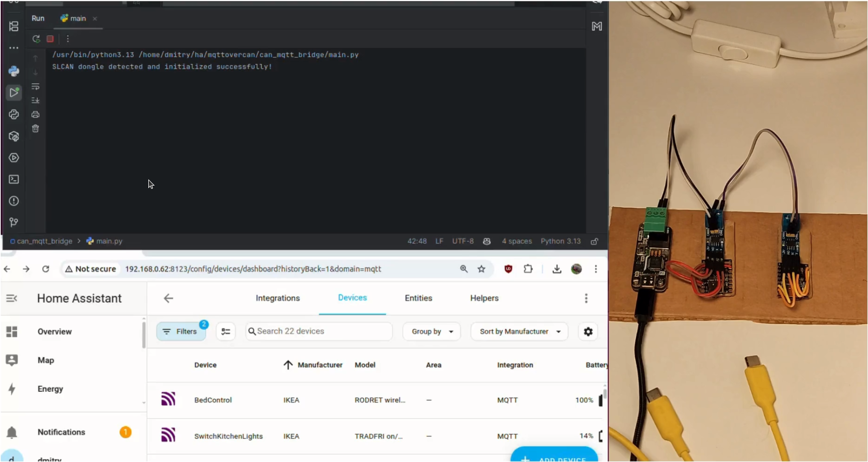868x462 pixels.
Task: Sort by the Device column header
Action: coord(205,365)
